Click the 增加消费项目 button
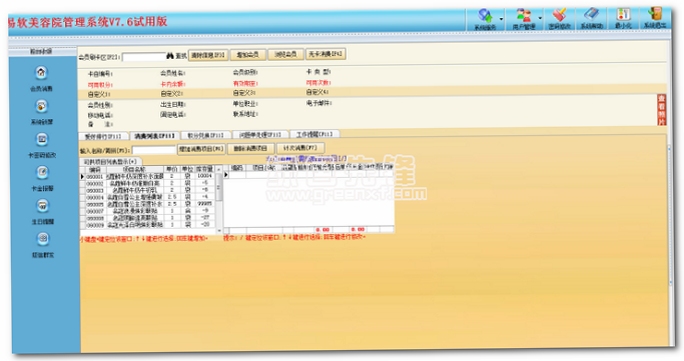This screenshot has height=361, width=684. click(201, 149)
